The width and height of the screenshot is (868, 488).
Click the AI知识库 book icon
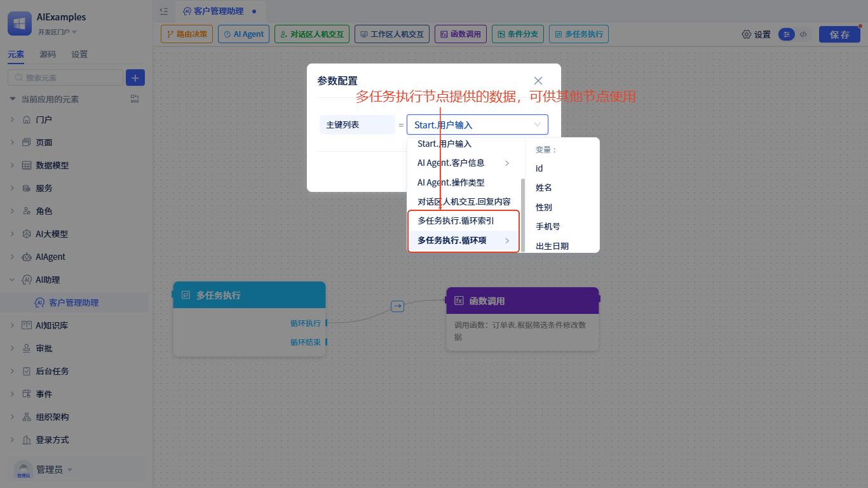(x=27, y=325)
